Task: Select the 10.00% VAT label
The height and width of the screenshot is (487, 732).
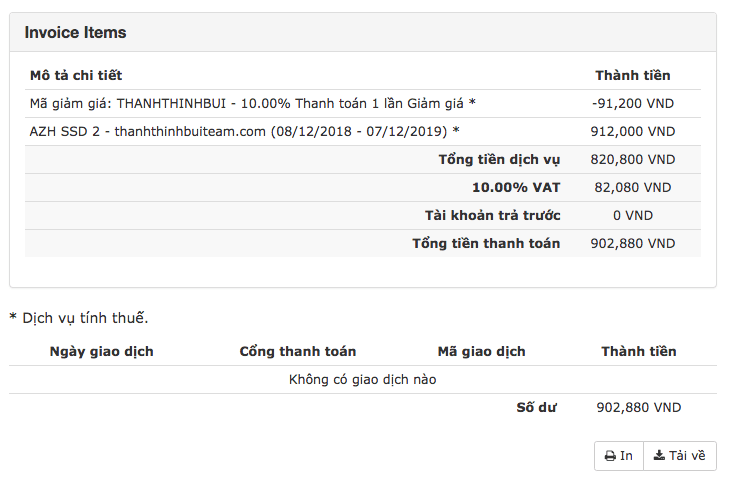Action: [516, 187]
